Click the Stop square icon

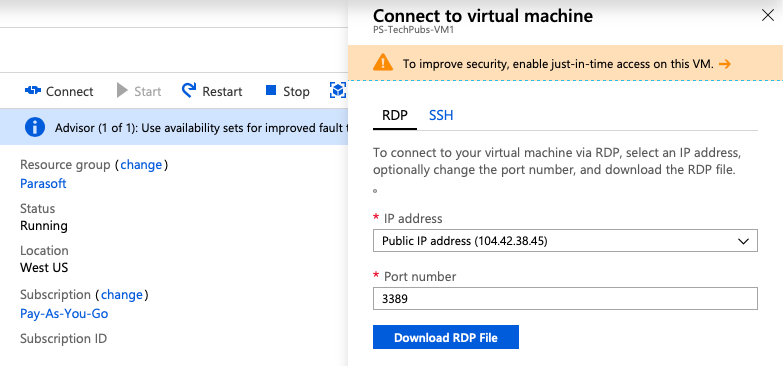tap(271, 90)
